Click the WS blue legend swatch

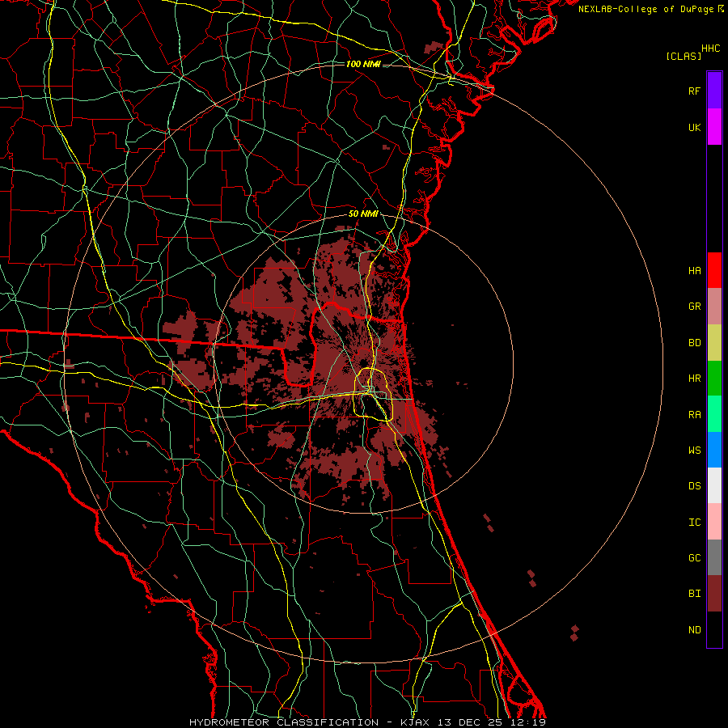pos(714,450)
